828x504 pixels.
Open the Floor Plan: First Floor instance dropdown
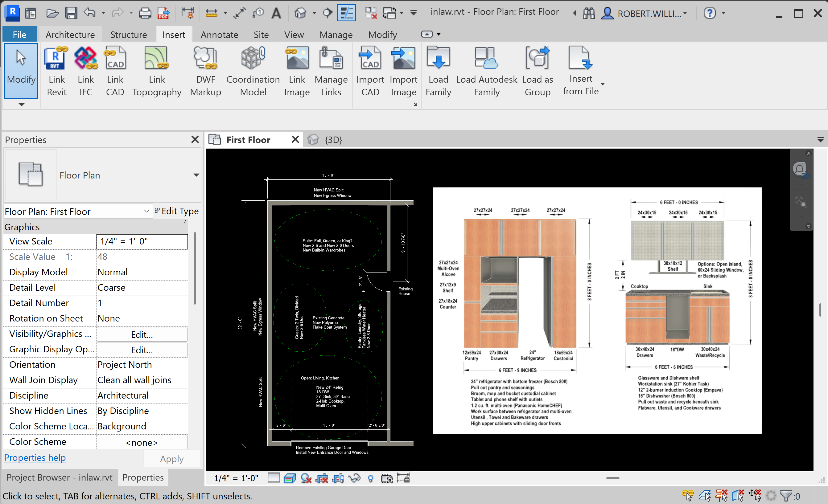click(146, 211)
